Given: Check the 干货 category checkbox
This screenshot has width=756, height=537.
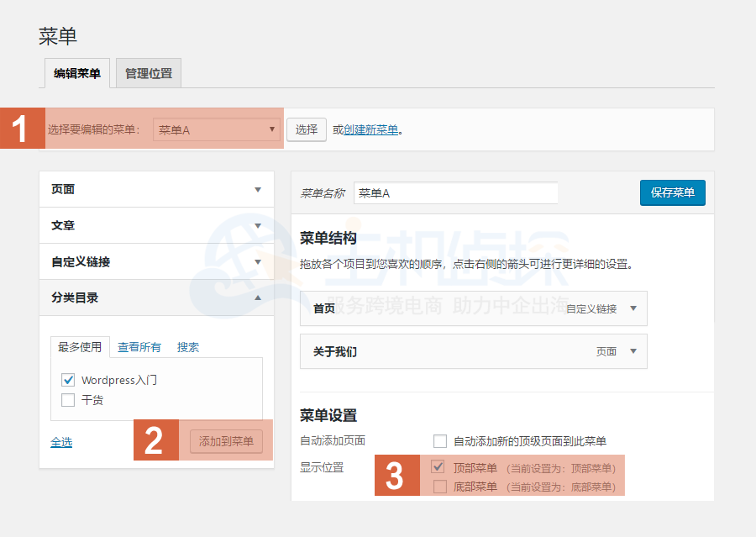Looking at the screenshot, I should (x=69, y=400).
